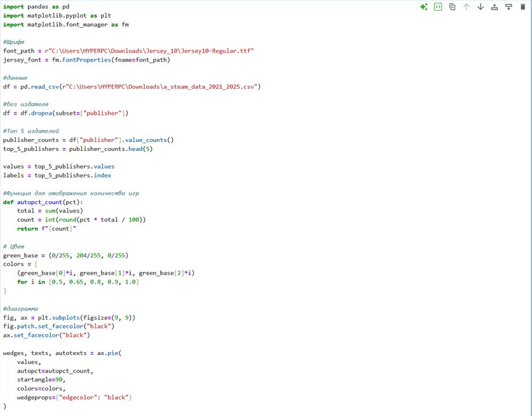Click the green code brackets cell icon
The height and width of the screenshot is (416, 532).
438,7
